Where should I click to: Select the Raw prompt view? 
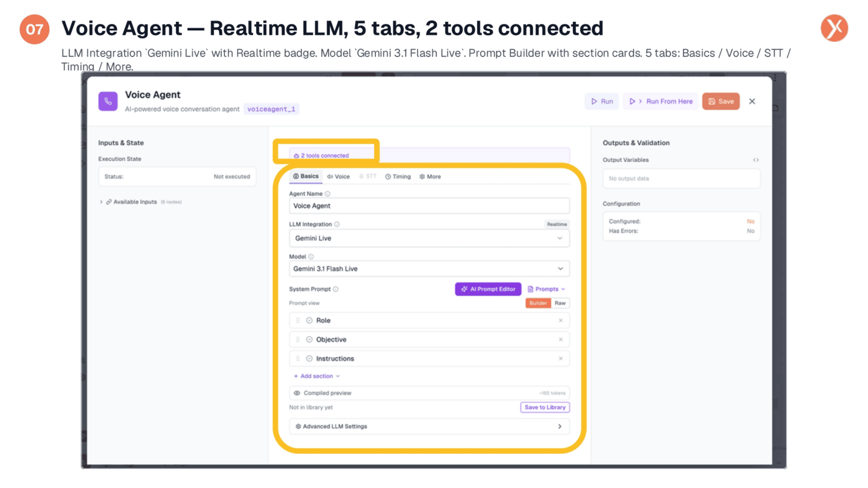(x=560, y=303)
